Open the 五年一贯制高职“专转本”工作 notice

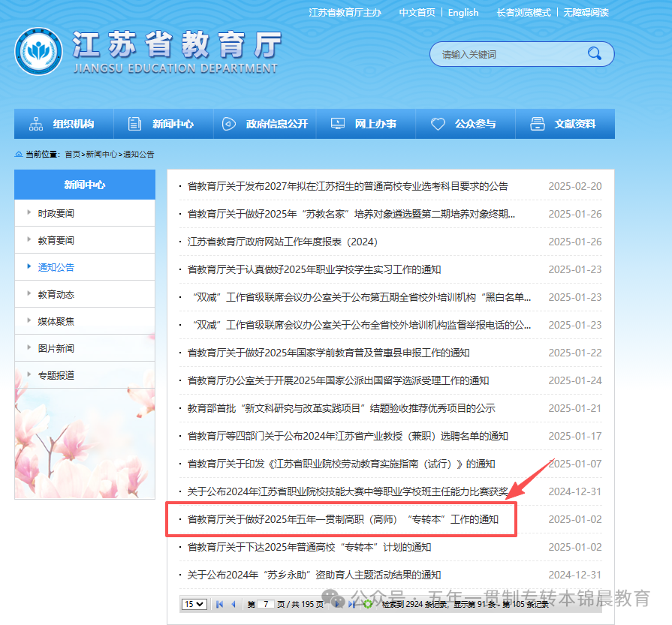coord(342,519)
